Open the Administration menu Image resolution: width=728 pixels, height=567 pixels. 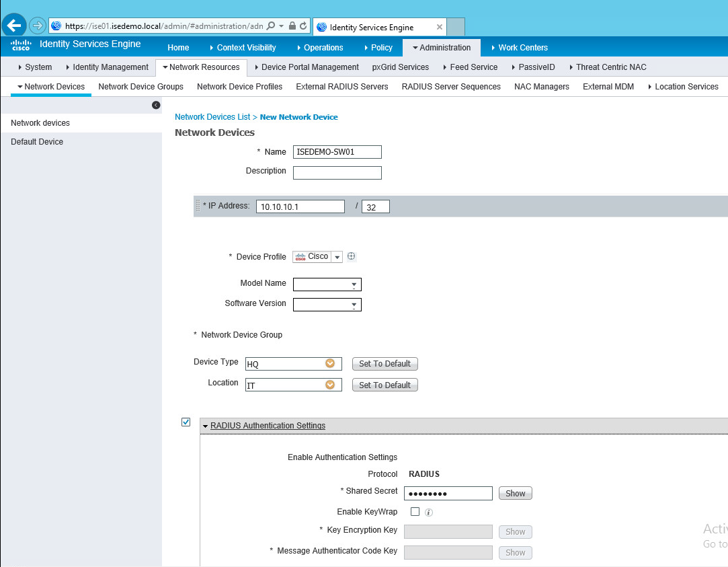pyautogui.click(x=442, y=47)
